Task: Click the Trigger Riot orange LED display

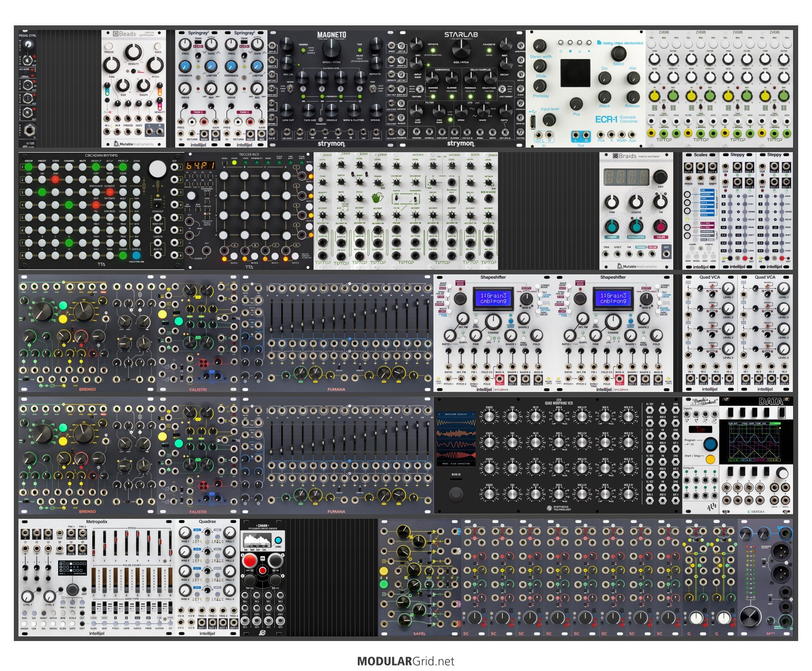Action: [200, 165]
